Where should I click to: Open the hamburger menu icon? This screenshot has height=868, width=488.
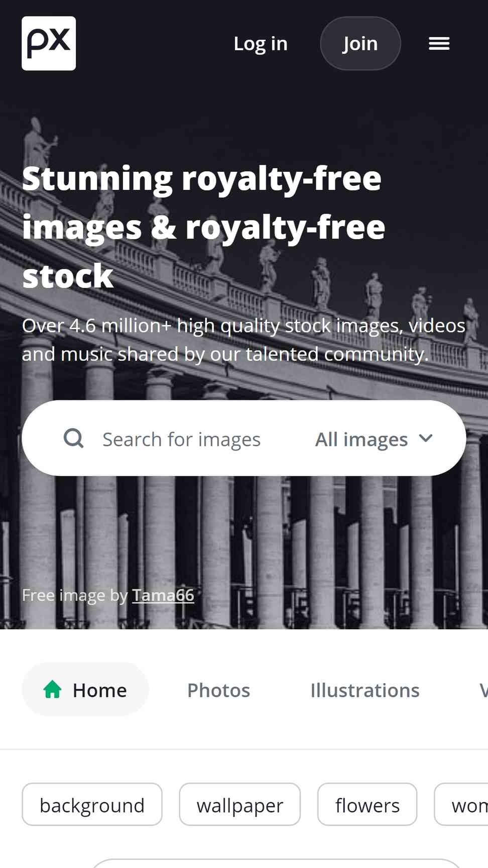[x=439, y=44]
